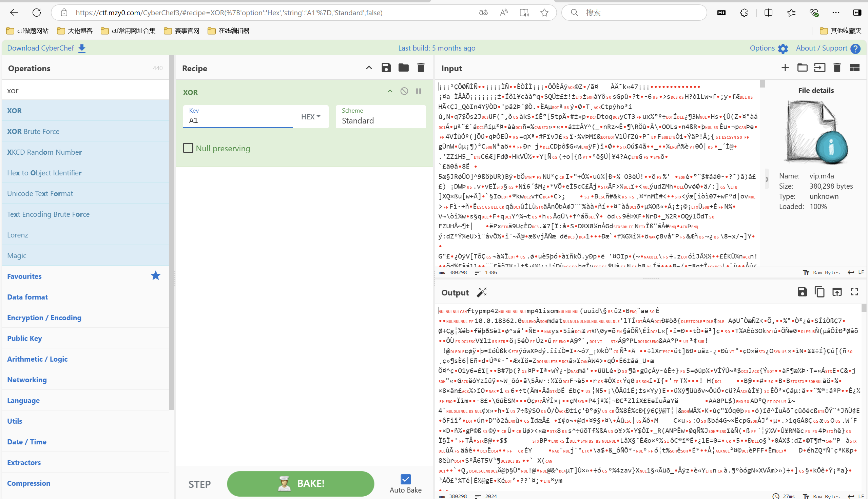Select the XOR Brute Force operation

pos(86,131)
